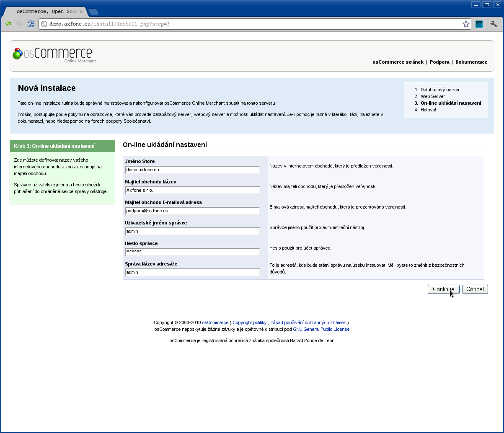Click the CSS extension icon
The width and height of the screenshot is (504, 433).
click(x=479, y=24)
